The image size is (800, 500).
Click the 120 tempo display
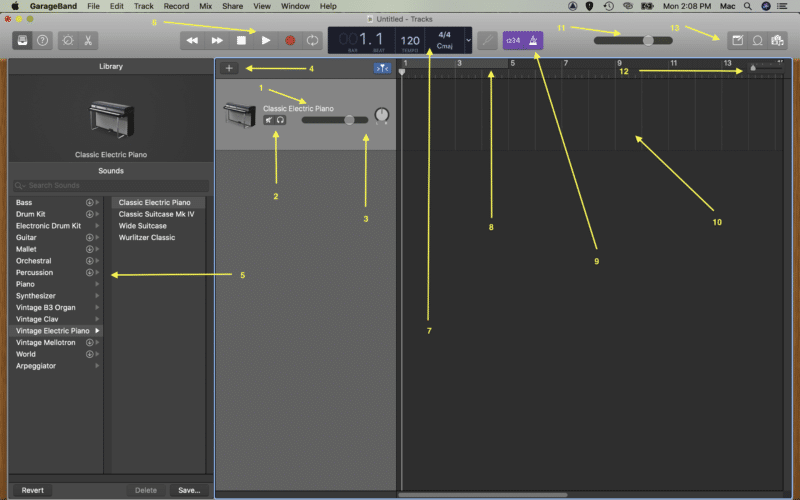tap(410, 40)
